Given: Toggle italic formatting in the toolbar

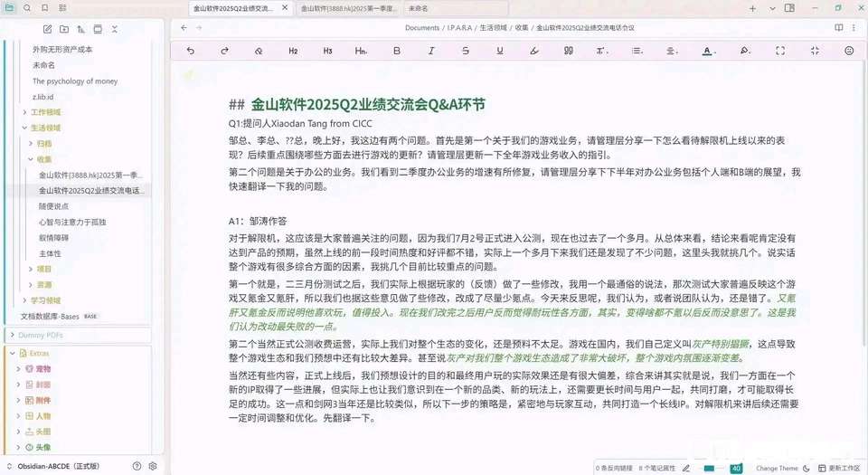Looking at the screenshot, I should (431, 51).
